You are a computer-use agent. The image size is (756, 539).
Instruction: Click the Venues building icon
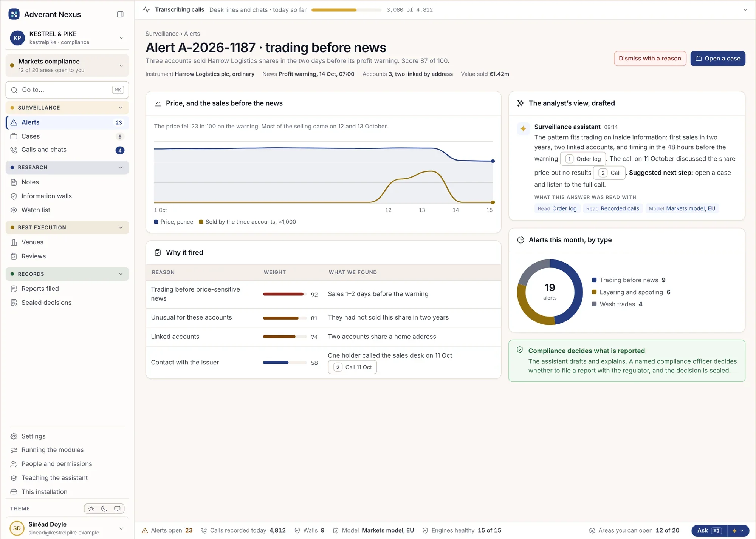pos(14,242)
